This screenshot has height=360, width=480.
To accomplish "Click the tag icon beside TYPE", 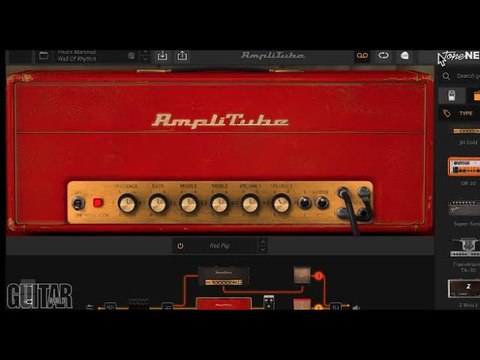I will coord(447,113).
